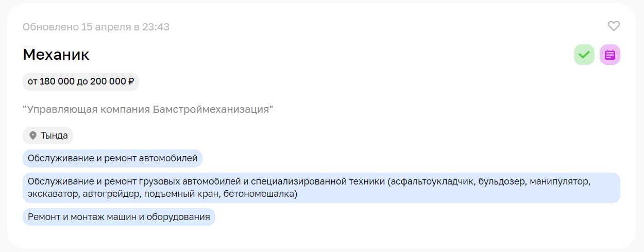Add the Механик vacancy to favorites with the heart
Image resolution: width=644 pixels, height=252 pixels.
(614, 26)
